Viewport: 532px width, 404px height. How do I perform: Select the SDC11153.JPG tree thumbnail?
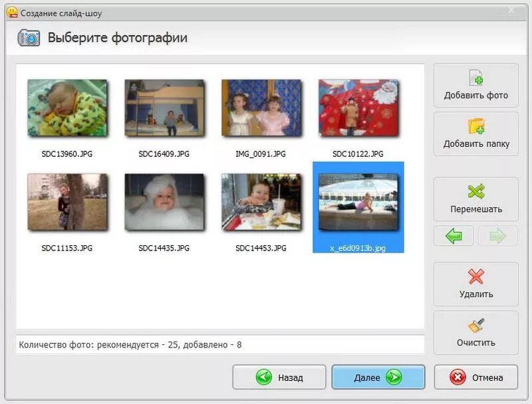point(67,203)
